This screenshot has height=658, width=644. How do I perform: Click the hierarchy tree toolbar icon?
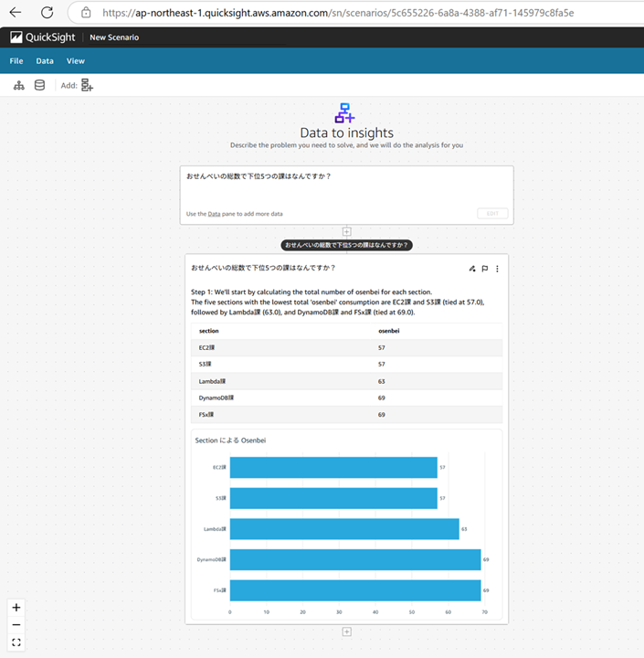[x=19, y=85]
